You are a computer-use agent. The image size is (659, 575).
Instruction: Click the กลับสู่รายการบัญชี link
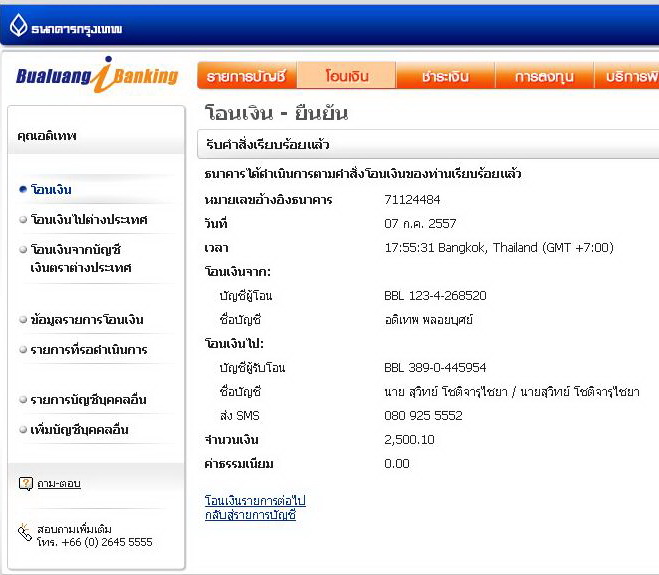coord(250,514)
